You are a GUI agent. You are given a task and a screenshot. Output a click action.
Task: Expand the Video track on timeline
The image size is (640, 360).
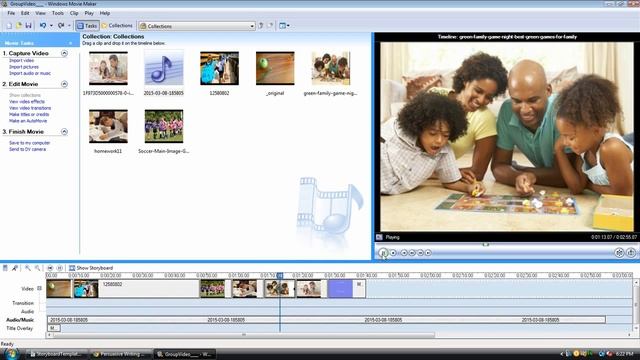tap(40, 288)
